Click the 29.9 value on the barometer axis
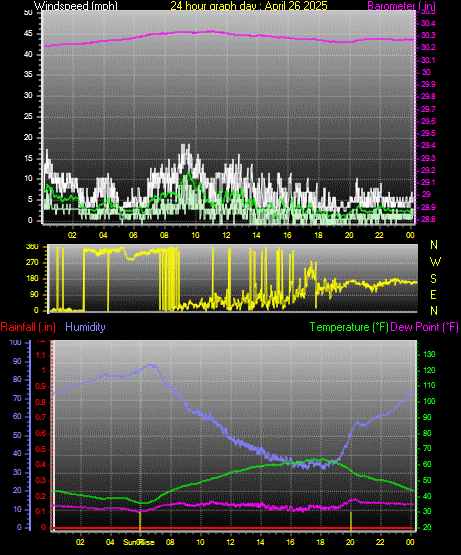Viewport: 461px width, 555px height. [x=428, y=84]
